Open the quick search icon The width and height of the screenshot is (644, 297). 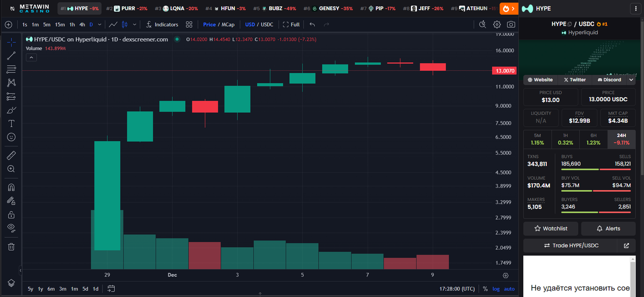(x=482, y=24)
